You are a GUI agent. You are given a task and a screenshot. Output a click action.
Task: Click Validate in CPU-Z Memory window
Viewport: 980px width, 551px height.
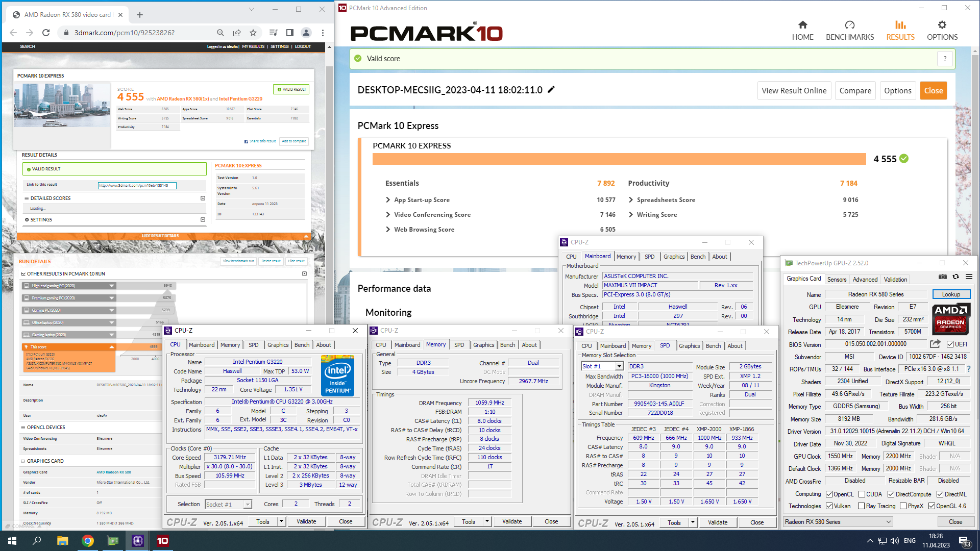point(511,521)
